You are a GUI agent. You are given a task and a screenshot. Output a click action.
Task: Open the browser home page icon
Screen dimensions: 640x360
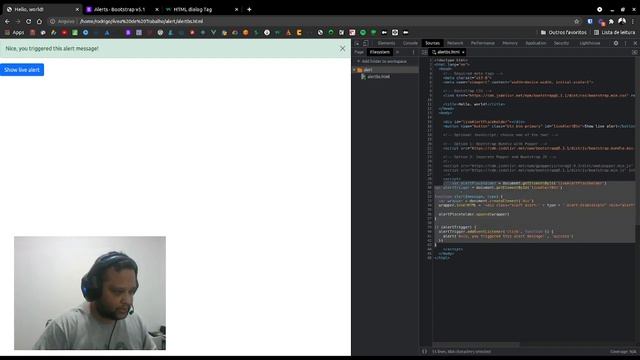[x=39, y=21]
